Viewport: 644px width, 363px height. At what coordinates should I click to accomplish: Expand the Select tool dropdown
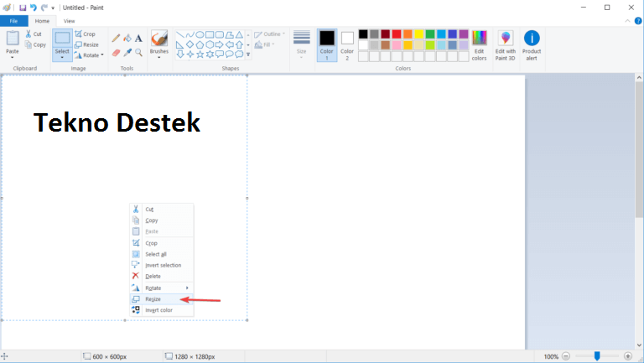click(62, 56)
